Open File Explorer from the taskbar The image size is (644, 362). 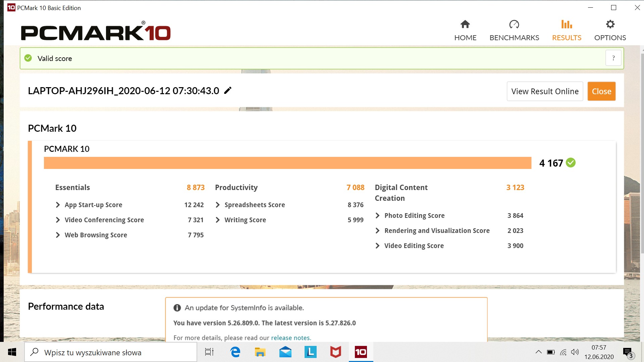point(260,352)
